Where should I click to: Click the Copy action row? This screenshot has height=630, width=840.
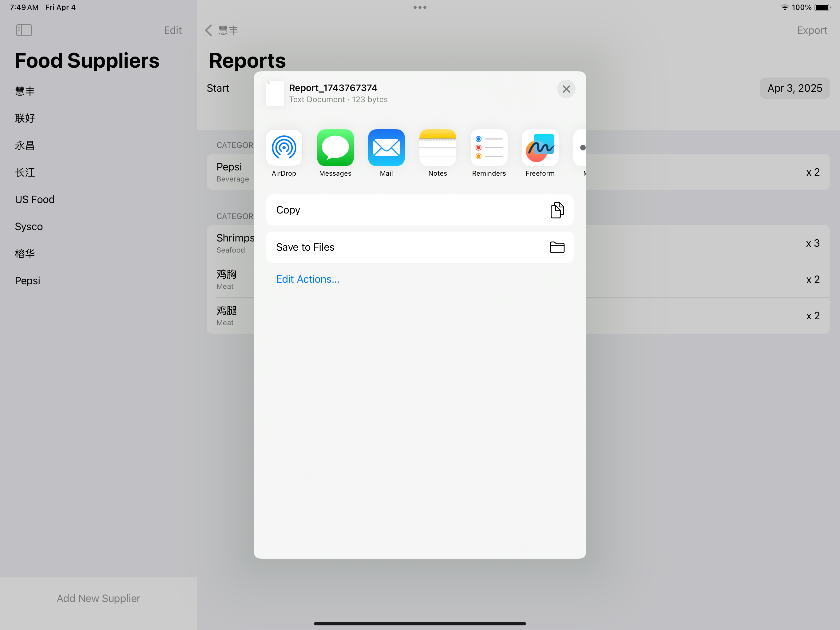coord(420,210)
